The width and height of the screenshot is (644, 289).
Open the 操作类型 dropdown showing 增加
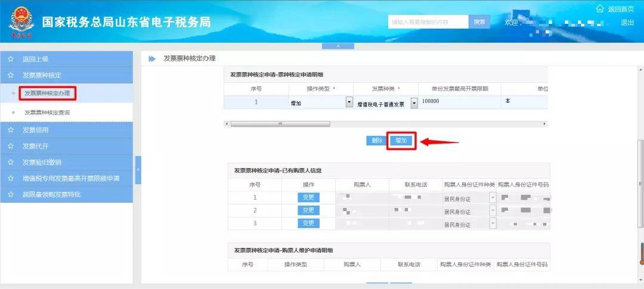pyautogui.click(x=349, y=102)
